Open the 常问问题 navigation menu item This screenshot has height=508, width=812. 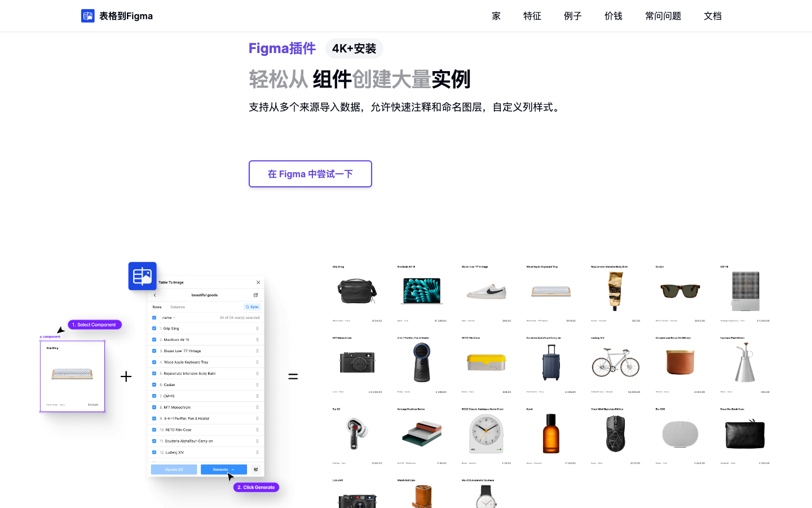click(x=663, y=16)
